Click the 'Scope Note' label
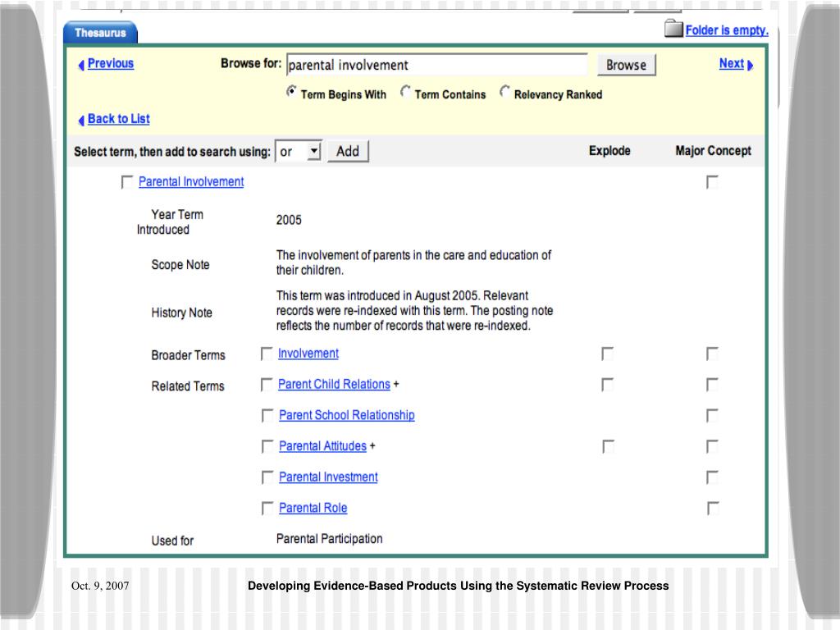 tap(180, 265)
